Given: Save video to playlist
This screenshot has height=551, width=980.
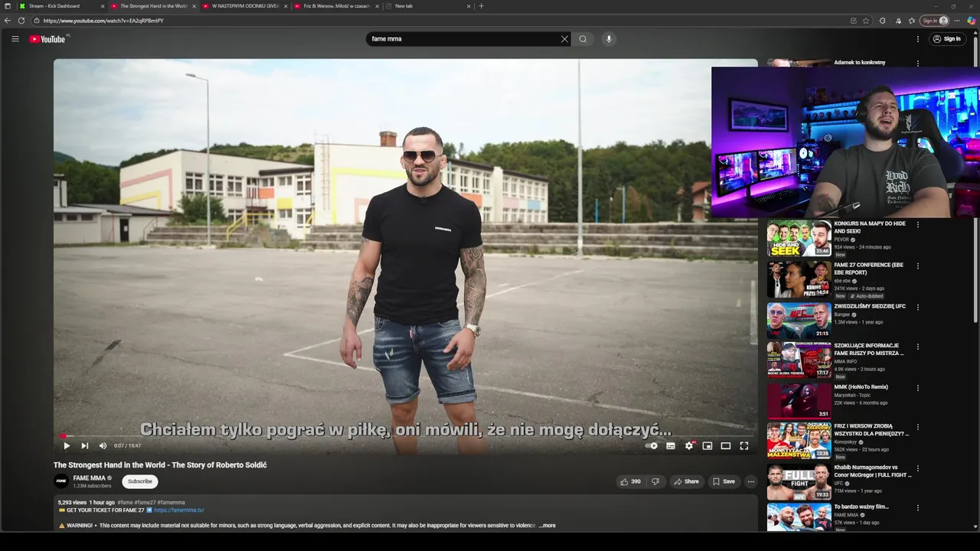Looking at the screenshot, I should (x=724, y=481).
